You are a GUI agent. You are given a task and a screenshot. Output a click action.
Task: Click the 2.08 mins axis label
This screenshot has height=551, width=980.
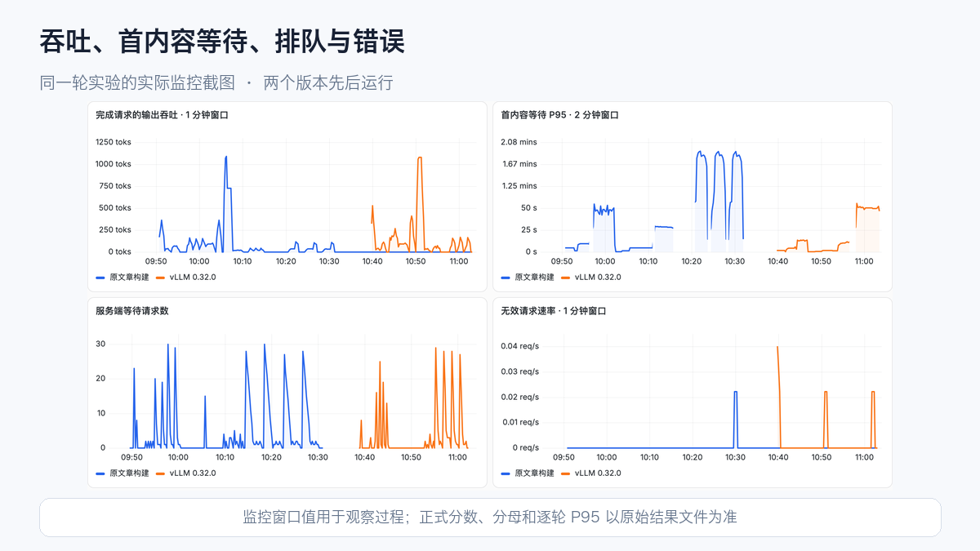coord(519,142)
